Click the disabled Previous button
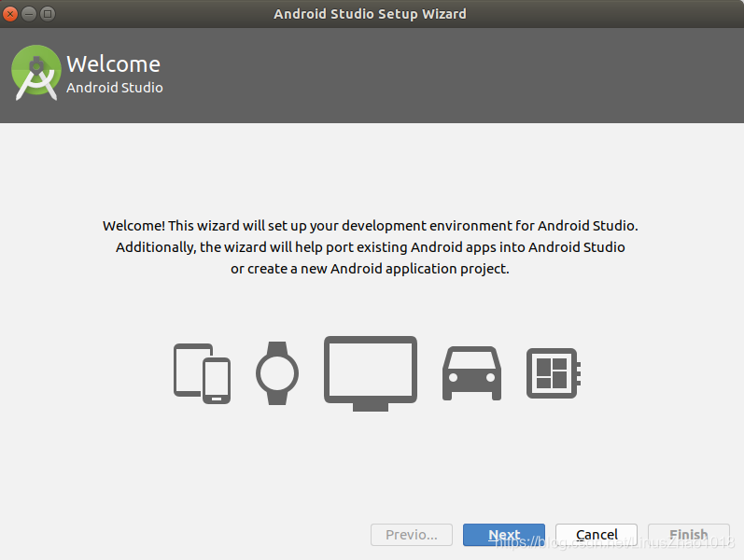 coord(412,535)
